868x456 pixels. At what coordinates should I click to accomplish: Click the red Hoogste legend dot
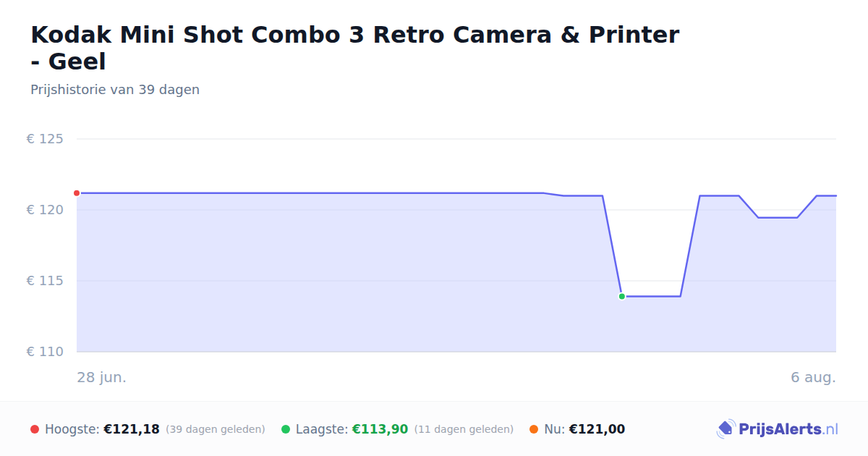[x=35, y=429]
